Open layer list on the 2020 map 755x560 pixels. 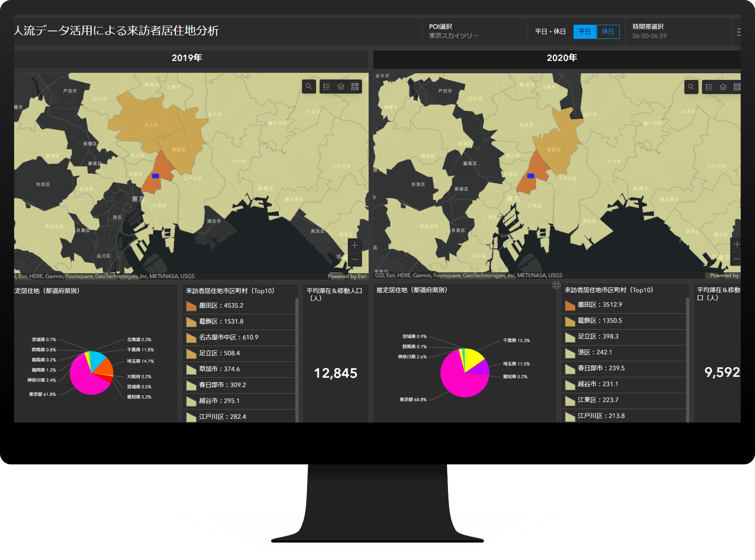[723, 87]
